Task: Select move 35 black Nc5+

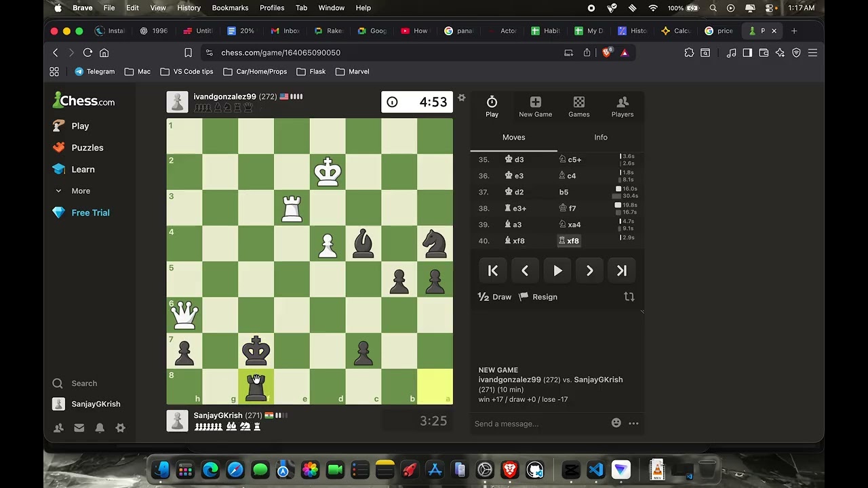Action: click(570, 159)
